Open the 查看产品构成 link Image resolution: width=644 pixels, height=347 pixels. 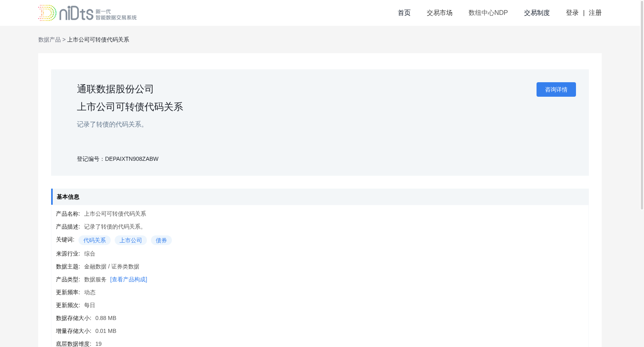tap(129, 279)
